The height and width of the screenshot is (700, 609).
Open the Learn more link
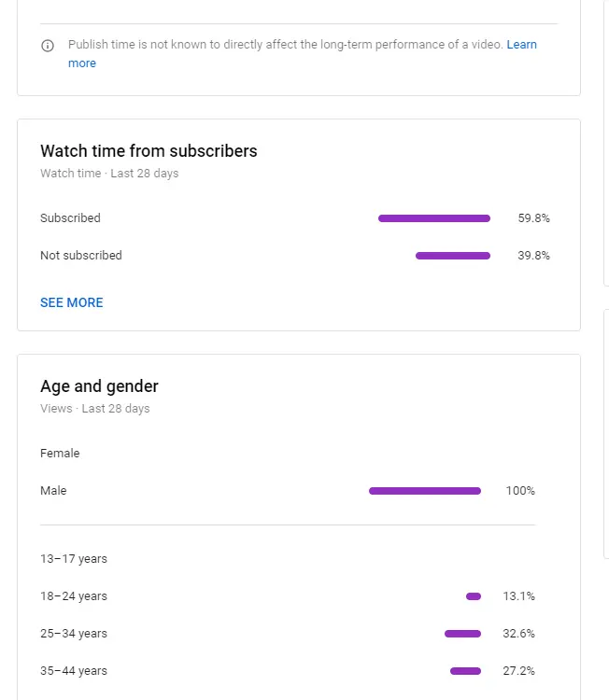tap(521, 45)
